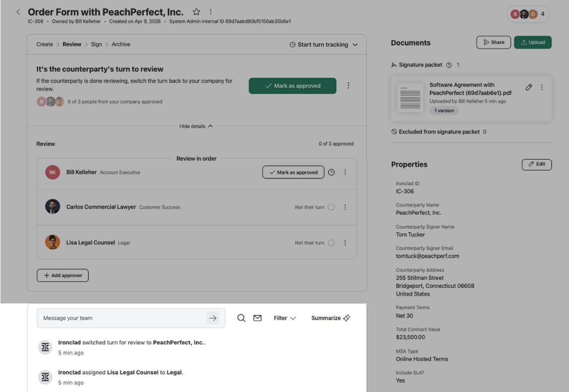Click the Signature packet help question icon
The image size is (569, 392).
coord(449,65)
